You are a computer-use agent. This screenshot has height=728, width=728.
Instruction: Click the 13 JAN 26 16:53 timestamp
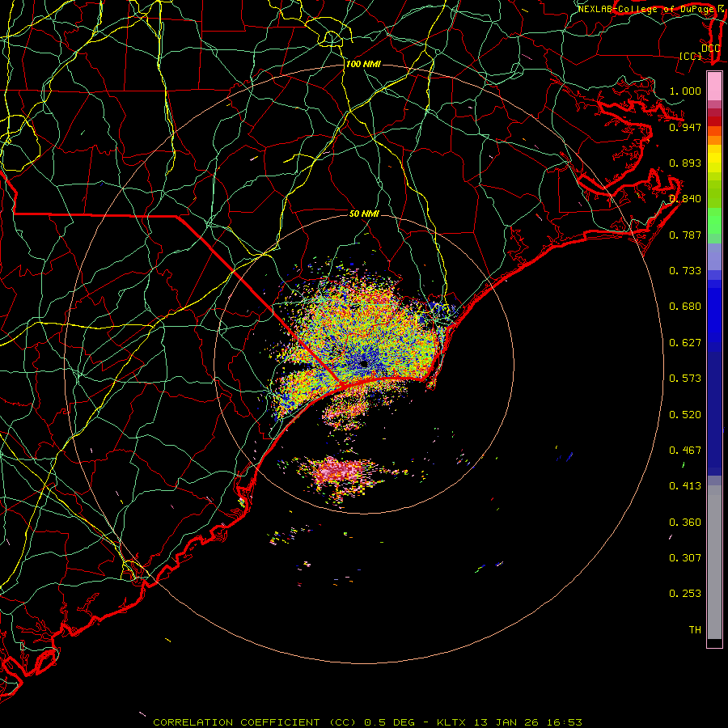pos(528,722)
